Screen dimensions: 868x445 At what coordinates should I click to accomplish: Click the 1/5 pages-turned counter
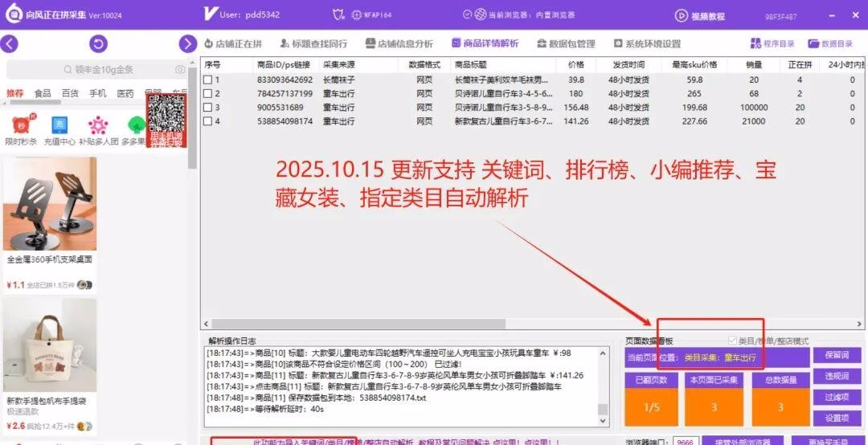tap(651, 408)
